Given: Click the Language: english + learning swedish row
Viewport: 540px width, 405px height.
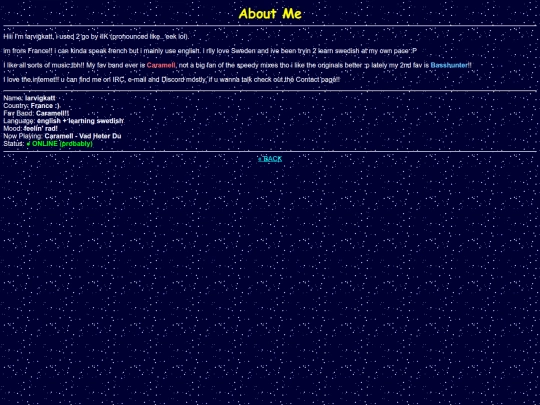Looking at the screenshot, I should point(63,121).
